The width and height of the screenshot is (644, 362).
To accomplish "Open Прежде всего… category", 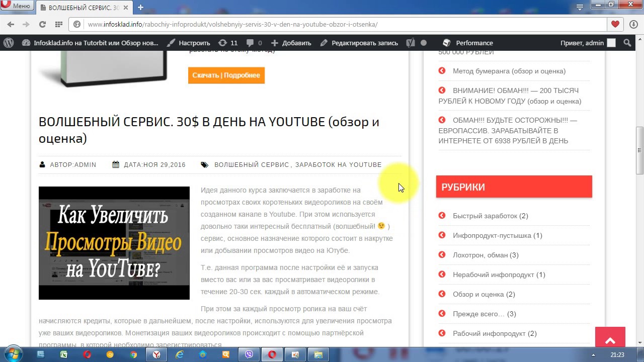I will coord(478,314).
